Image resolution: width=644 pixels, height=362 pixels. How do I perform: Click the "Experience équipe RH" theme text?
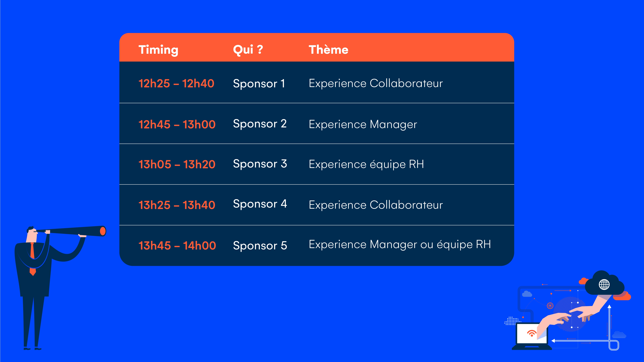366,164
